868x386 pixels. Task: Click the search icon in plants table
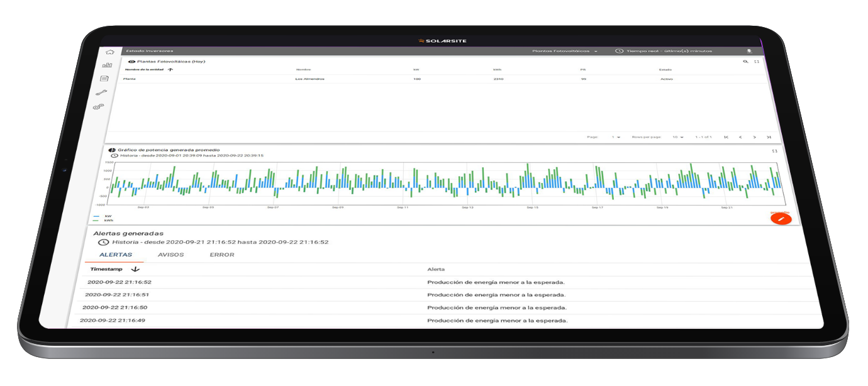tap(745, 62)
